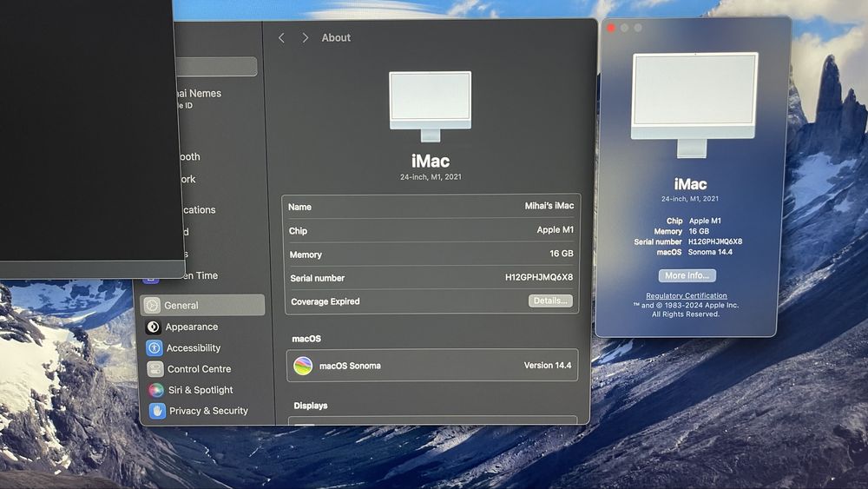
Task: Go back with the left chevron
Action: point(281,37)
